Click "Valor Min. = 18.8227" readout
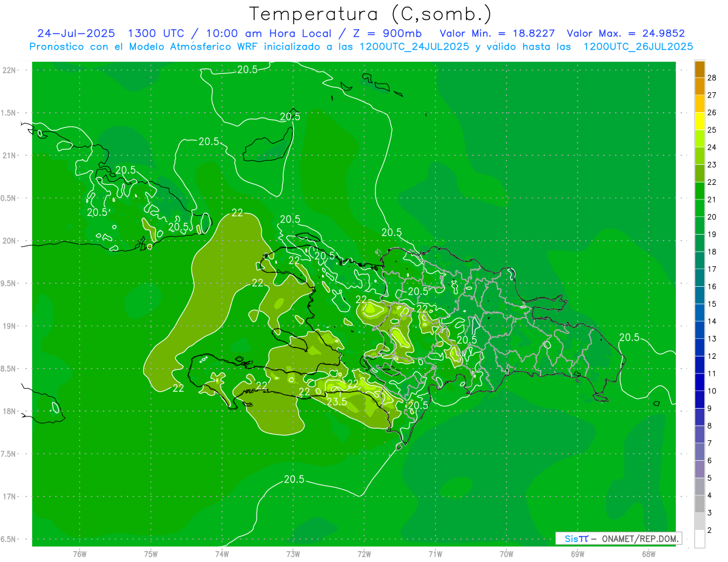 point(497,33)
